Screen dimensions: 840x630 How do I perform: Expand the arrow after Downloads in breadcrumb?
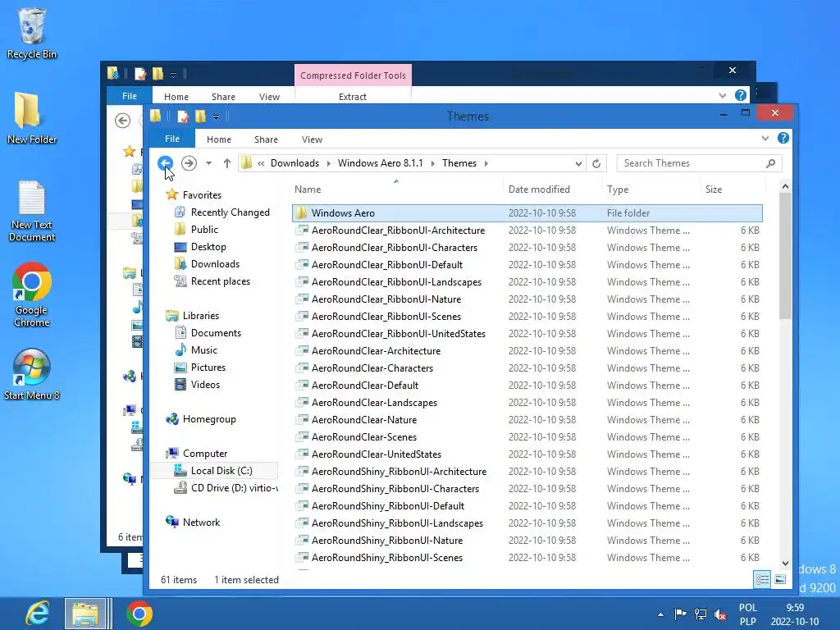[329, 163]
